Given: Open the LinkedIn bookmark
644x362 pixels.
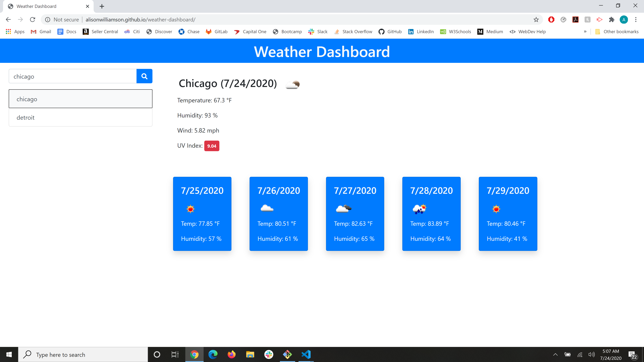Looking at the screenshot, I should (421, 32).
